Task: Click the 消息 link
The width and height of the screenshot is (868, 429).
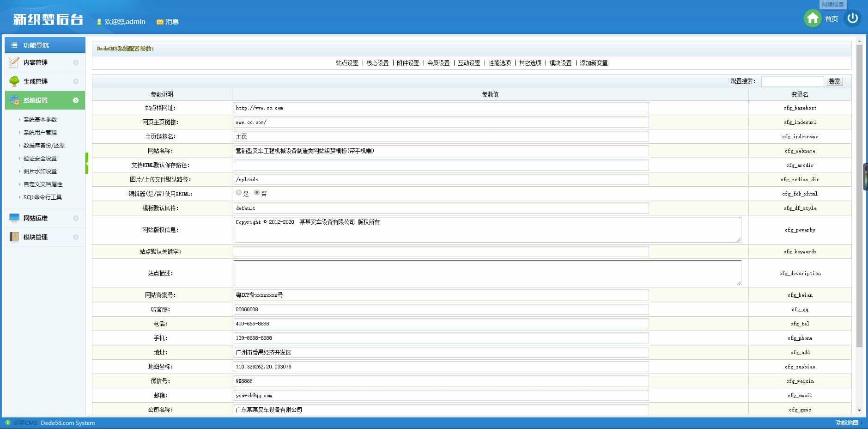Action: [x=172, y=22]
